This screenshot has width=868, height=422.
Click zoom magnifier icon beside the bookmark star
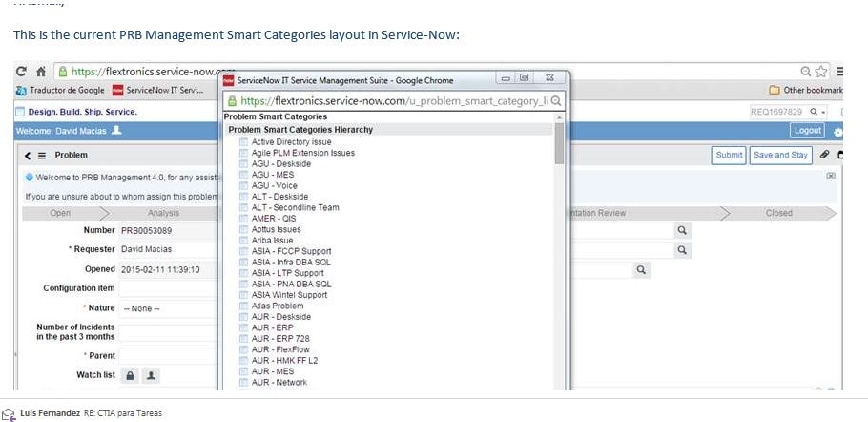(806, 72)
